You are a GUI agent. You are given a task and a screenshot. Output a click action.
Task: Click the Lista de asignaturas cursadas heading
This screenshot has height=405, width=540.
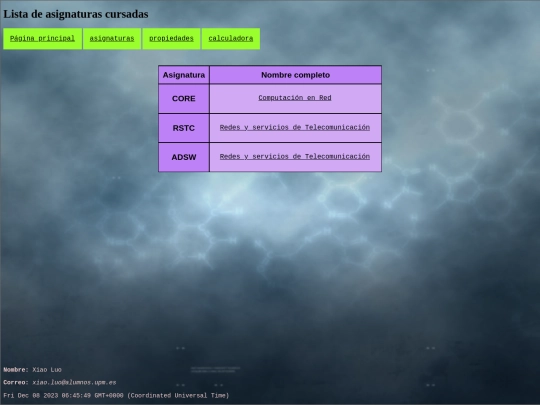[76, 14]
